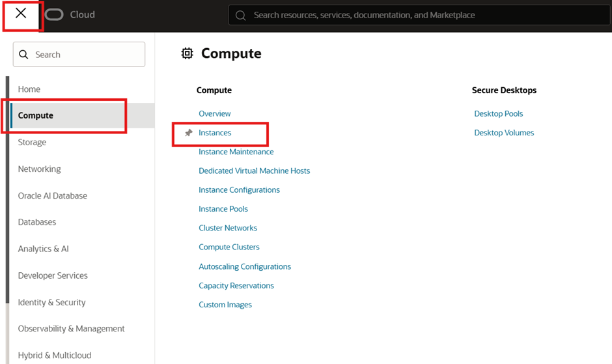Viewport: 612px width, 364px height.
Task: Select Home in the navigation menu
Action: (x=29, y=89)
